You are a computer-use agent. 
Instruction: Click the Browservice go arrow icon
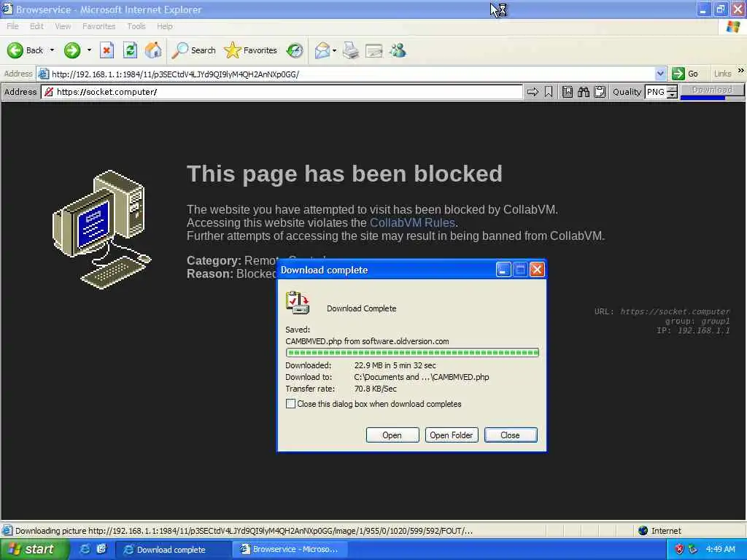[533, 92]
